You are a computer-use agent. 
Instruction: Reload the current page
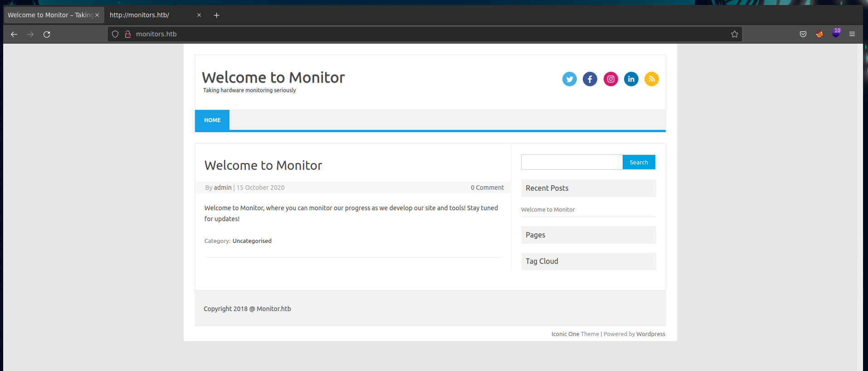click(47, 34)
